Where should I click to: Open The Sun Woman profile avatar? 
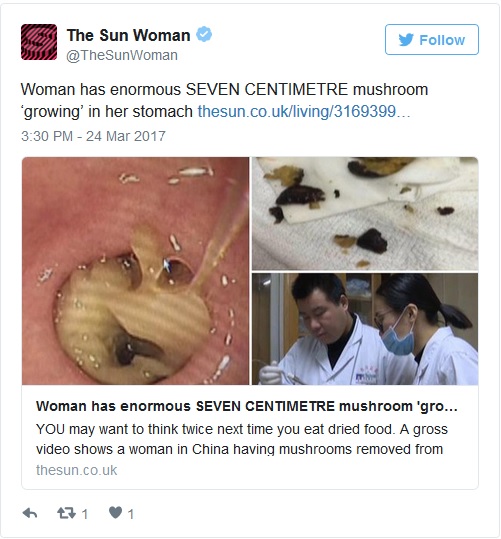point(39,42)
